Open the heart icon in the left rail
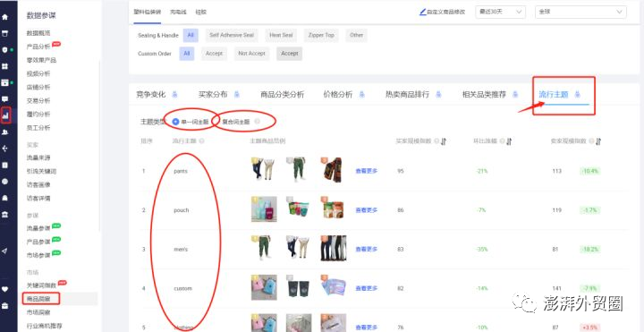644x332 pixels. tap(5, 289)
